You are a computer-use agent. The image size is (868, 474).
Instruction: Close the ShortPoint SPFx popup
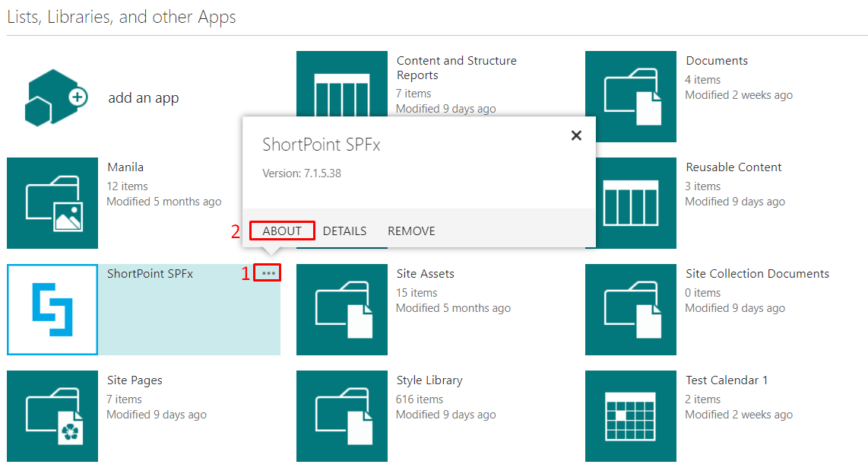576,135
